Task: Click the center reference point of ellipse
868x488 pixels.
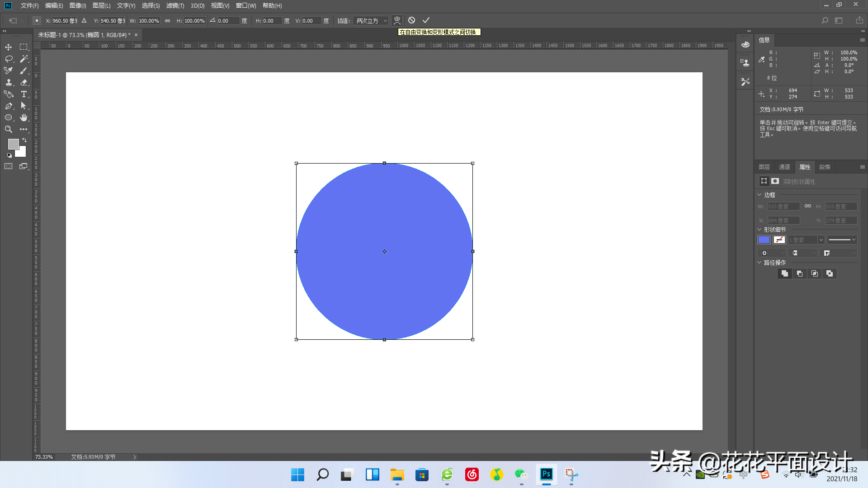Action: [x=384, y=251]
